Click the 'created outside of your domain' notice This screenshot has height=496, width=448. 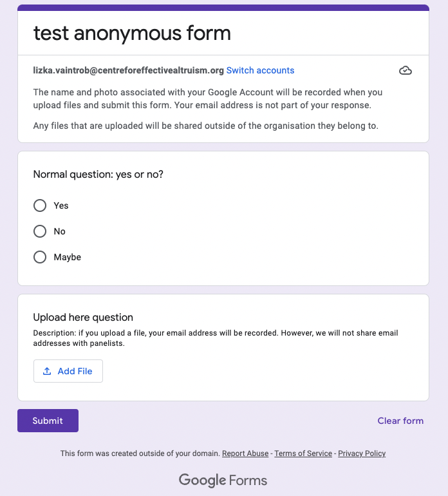(140, 453)
